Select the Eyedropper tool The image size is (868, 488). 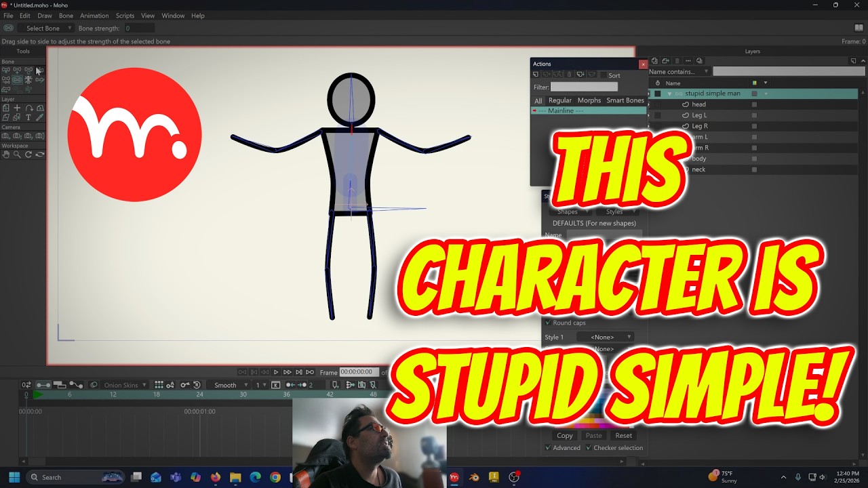tap(39, 117)
